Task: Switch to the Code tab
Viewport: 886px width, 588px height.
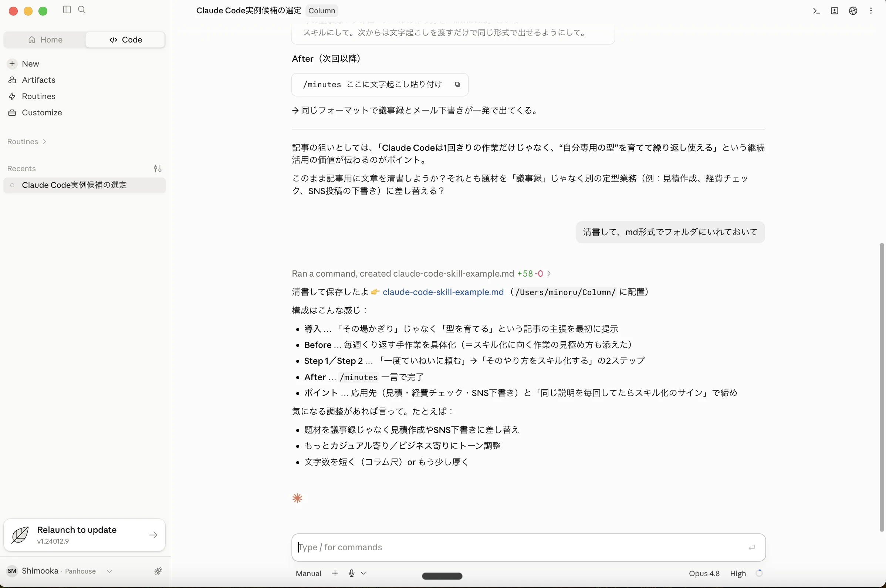Action: pyautogui.click(x=125, y=40)
